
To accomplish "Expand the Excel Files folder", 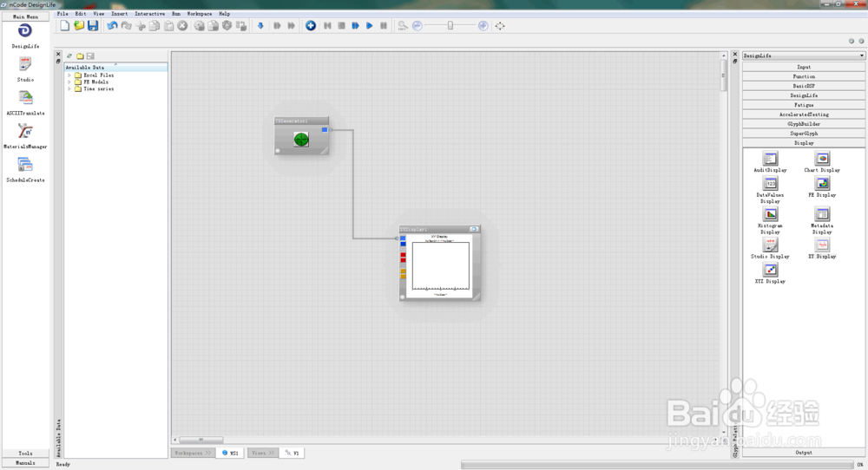I will point(69,75).
